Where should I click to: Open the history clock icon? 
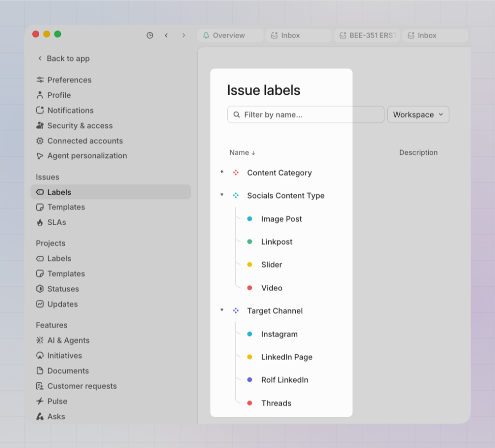150,35
